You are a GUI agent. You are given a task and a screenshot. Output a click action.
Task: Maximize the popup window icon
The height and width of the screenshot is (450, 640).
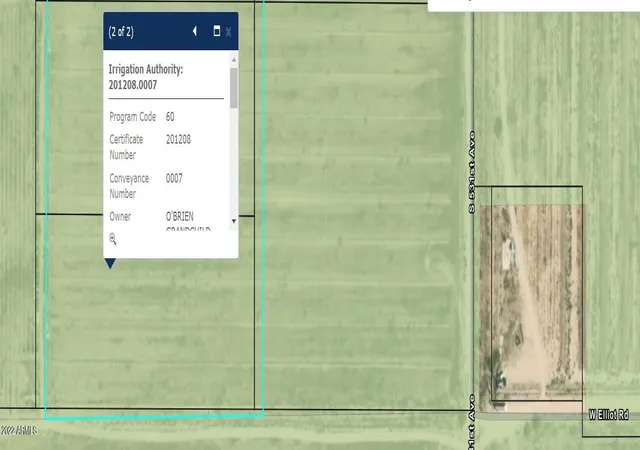(x=217, y=31)
